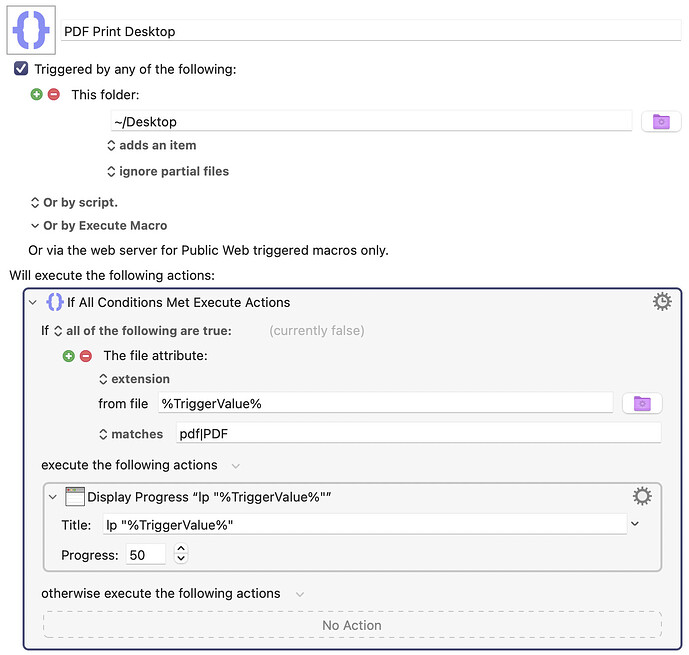Screen dimensions: 689x655
Task: Click the macro name field 'PDF Print Desktop'
Action: 370,31
